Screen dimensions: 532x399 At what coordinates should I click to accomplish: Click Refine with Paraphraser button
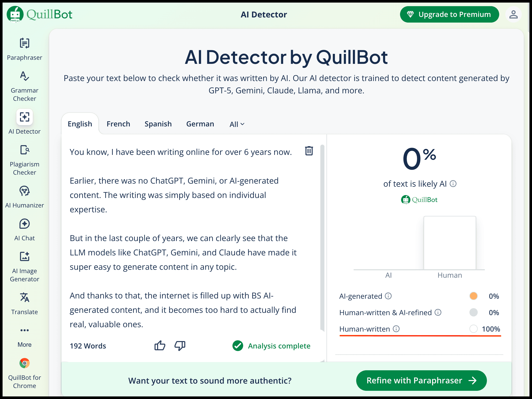click(421, 381)
